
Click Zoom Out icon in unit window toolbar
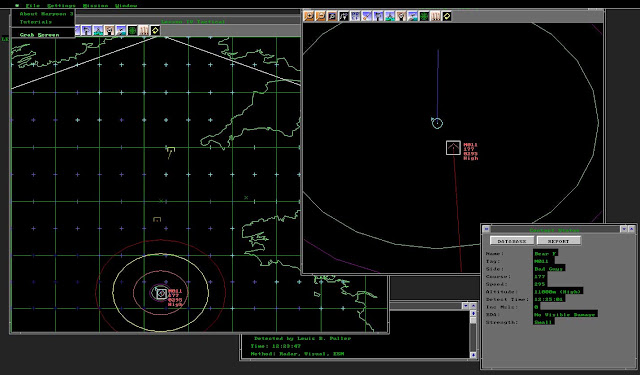pos(320,16)
